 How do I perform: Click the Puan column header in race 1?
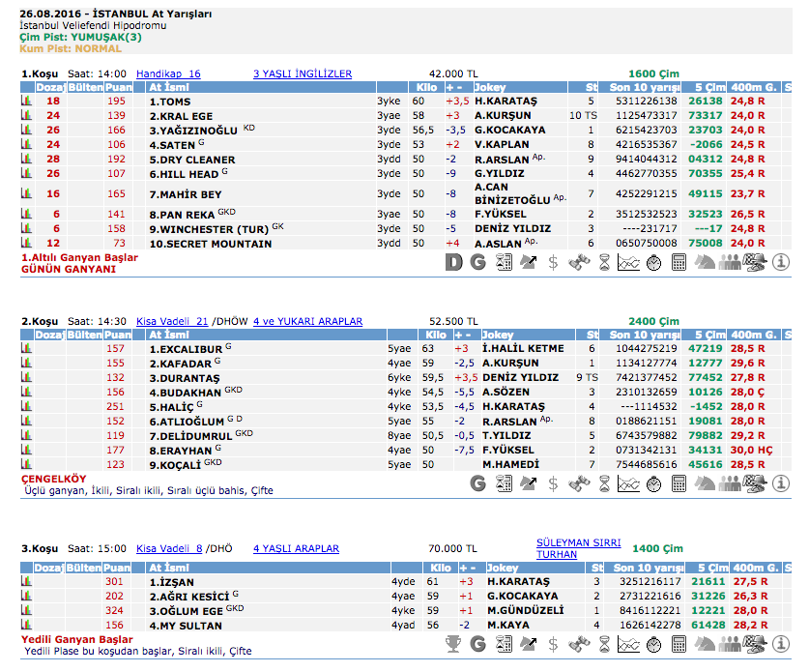tap(117, 87)
